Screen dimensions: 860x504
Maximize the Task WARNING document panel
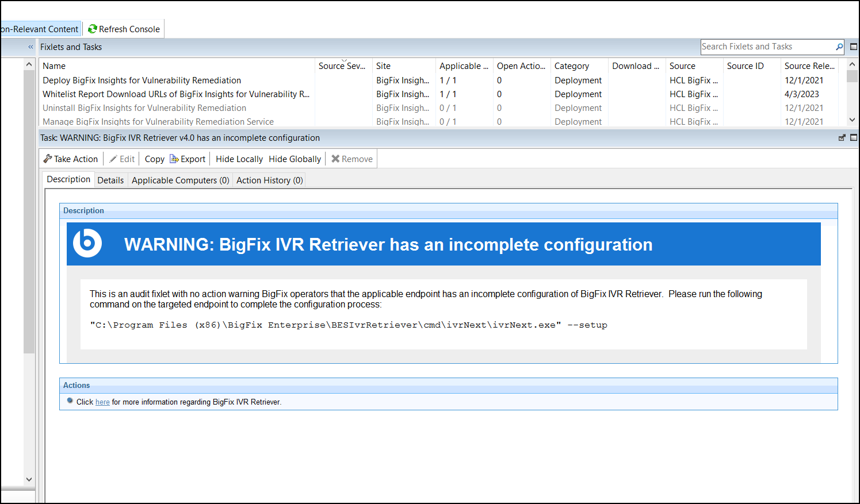click(x=854, y=138)
